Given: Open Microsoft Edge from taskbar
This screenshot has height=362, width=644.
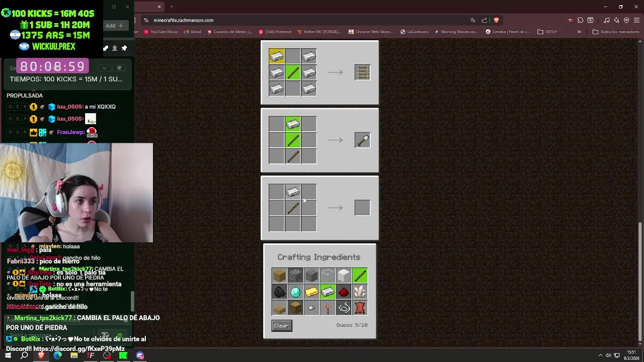Looking at the screenshot, I should 57,355.
